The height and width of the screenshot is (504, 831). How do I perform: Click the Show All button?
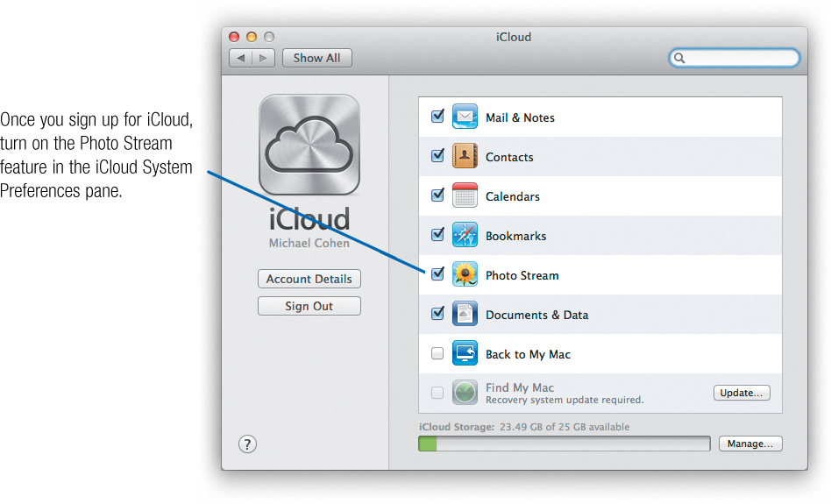pyautogui.click(x=317, y=58)
